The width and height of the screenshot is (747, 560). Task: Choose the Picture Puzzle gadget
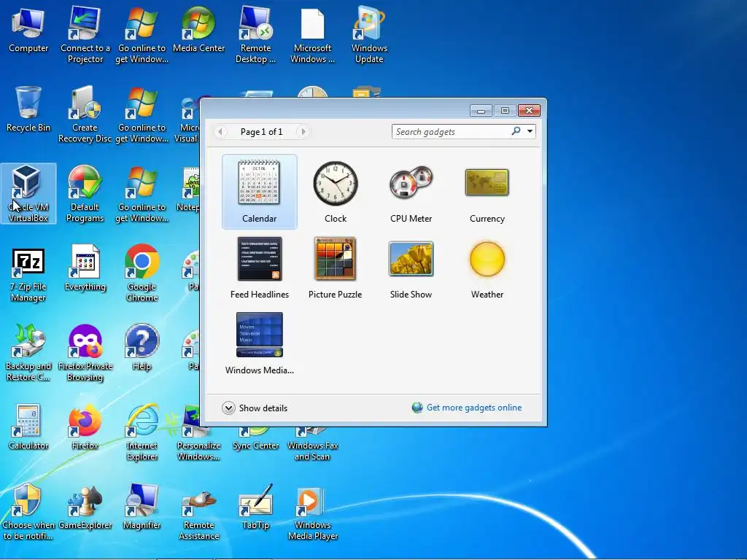pos(336,268)
